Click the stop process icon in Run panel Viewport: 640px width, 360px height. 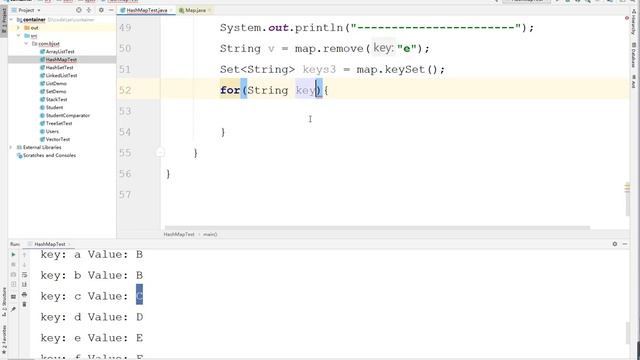(x=13, y=264)
